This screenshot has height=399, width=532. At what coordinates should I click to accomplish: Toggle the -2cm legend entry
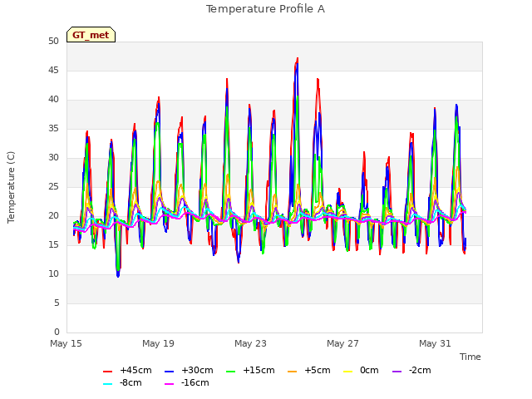(x=411, y=371)
